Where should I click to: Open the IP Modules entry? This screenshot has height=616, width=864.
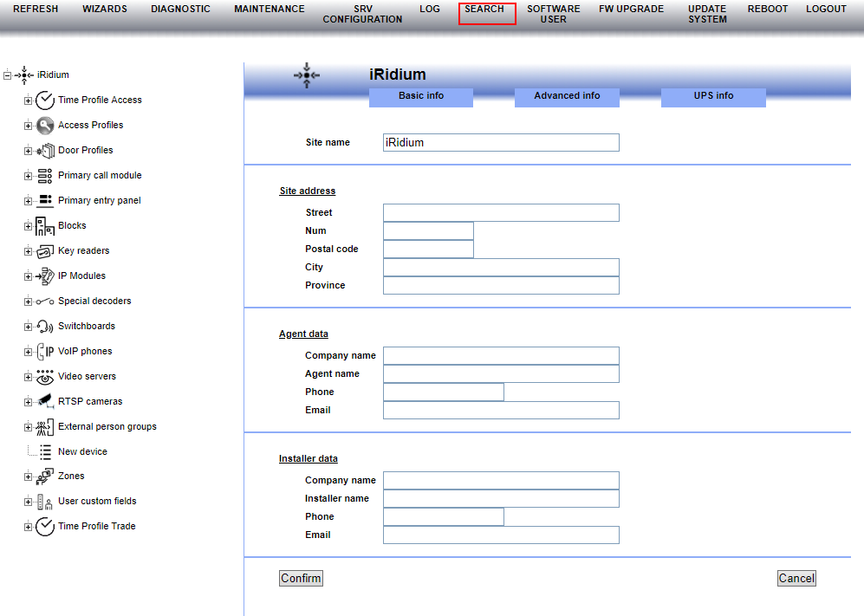pos(45,276)
